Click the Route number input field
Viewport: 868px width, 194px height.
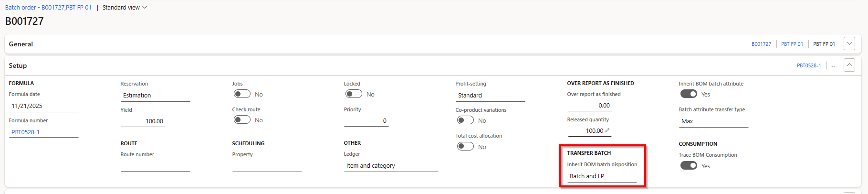(x=155, y=166)
